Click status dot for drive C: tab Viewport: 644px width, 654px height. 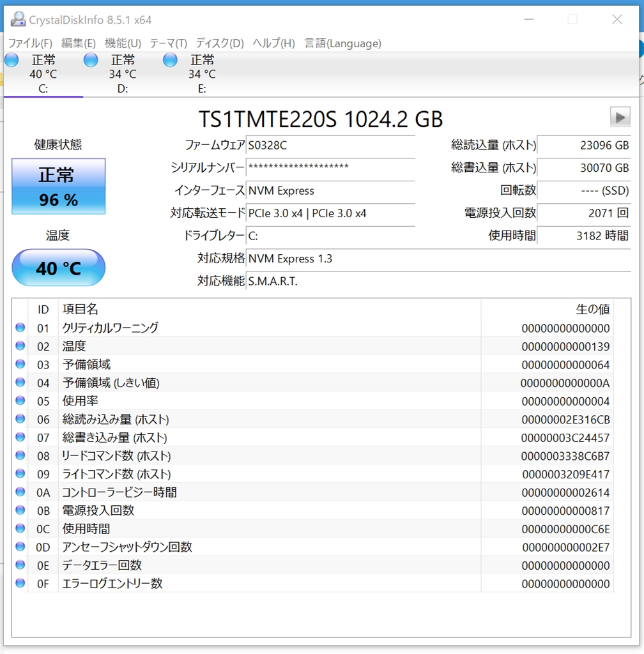[11, 60]
